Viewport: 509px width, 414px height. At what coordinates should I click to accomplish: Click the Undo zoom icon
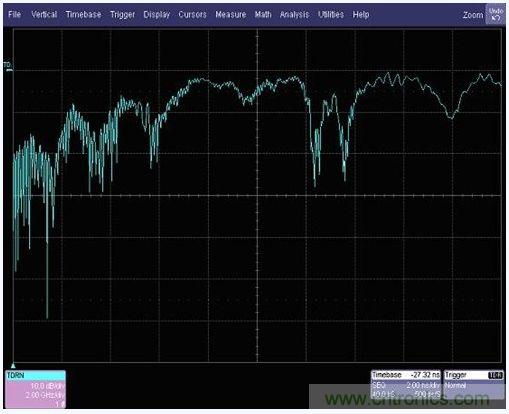pyautogui.click(x=495, y=15)
